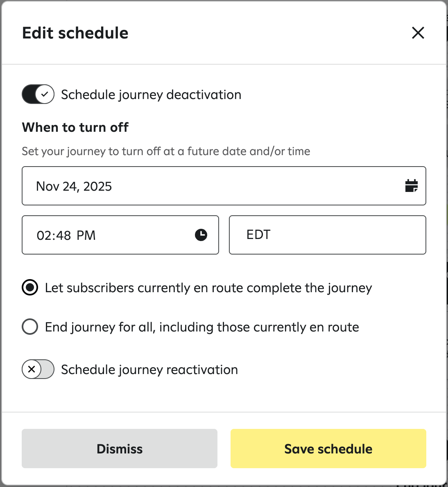Close the Edit schedule dialog
The width and height of the screenshot is (448, 487).
coord(418,33)
